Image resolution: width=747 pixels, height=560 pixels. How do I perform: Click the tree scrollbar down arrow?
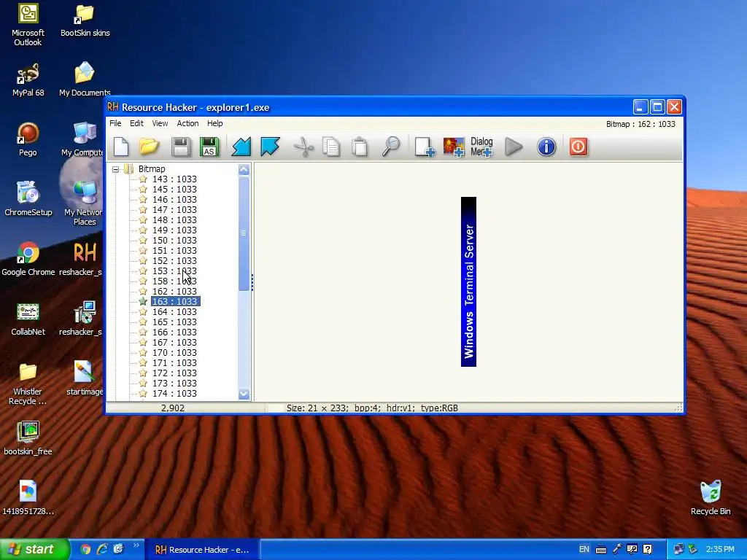tap(244, 394)
